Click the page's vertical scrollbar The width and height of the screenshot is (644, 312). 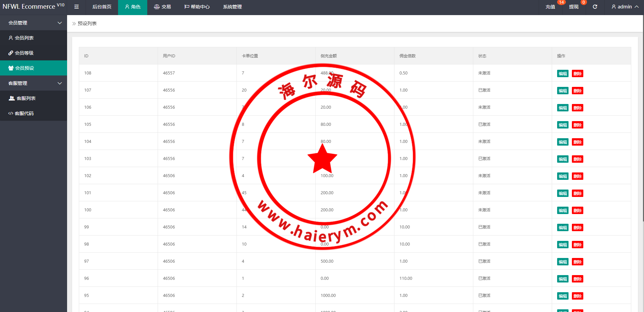click(643, 134)
